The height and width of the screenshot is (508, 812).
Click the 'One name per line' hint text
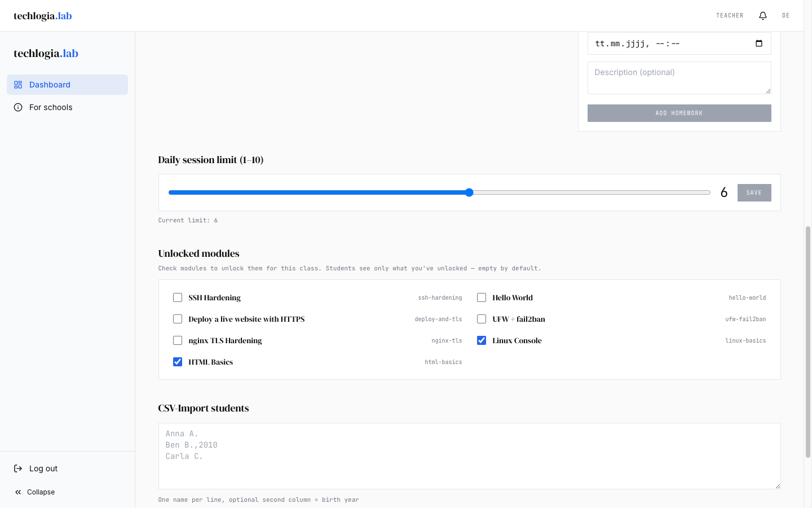[x=258, y=500]
